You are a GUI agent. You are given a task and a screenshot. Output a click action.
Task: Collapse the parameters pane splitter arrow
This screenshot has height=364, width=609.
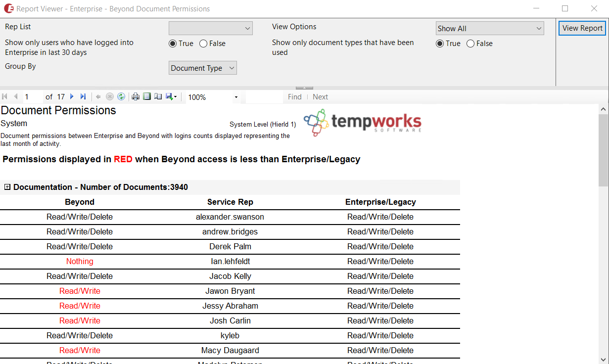304,88
